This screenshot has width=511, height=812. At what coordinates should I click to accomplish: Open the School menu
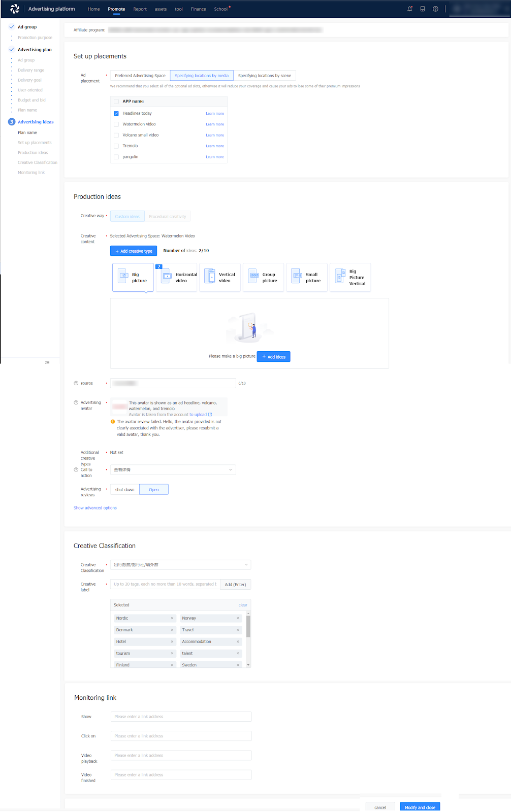[221, 9]
